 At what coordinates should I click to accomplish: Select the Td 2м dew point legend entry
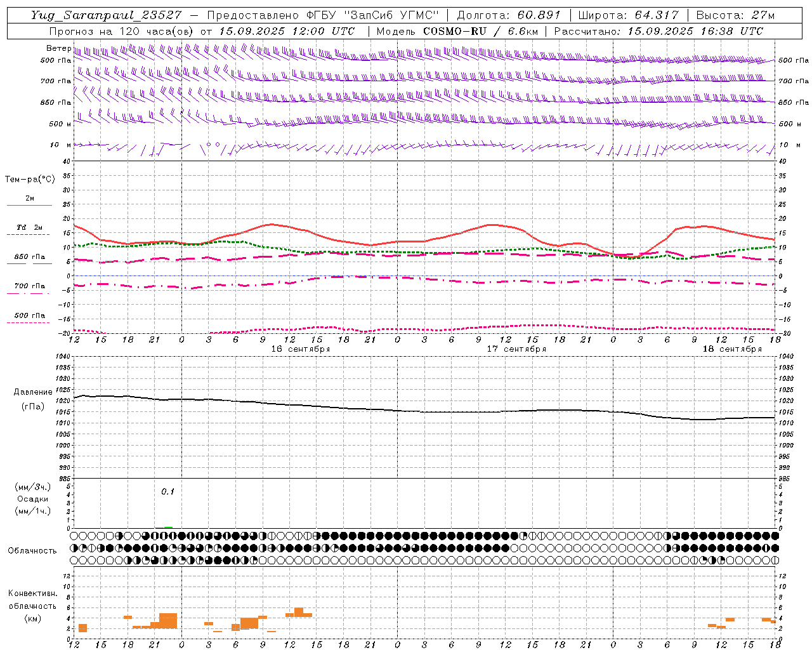point(30,227)
